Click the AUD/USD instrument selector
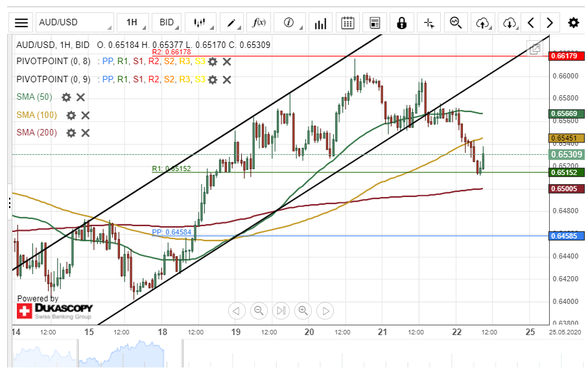Image resolution: width=588 pixels, height=372 pixels. point(74,23)
